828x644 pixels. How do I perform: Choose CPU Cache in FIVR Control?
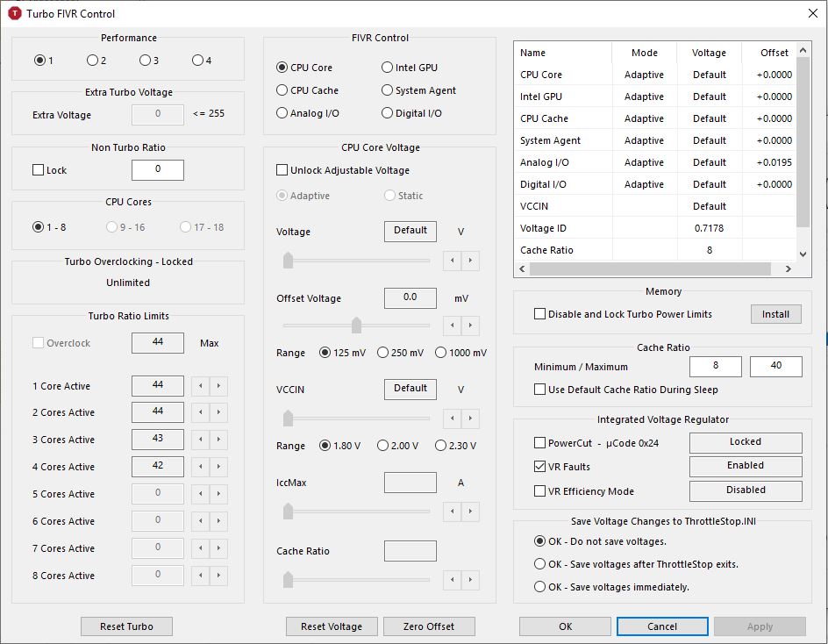[307, 90]
